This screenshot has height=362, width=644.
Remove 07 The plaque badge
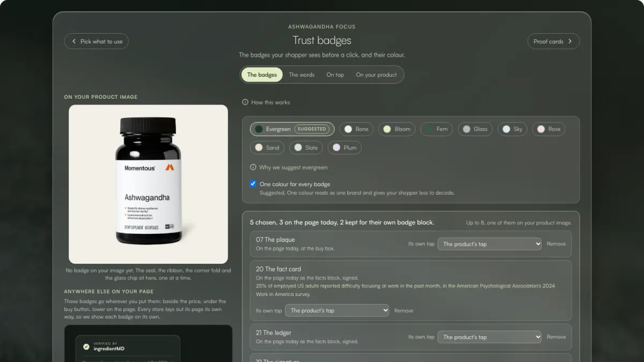pos(556,243)
